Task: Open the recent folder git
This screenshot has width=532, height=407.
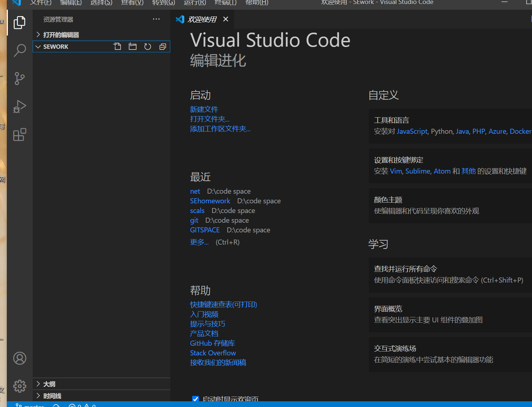Action: coord(194,220)
